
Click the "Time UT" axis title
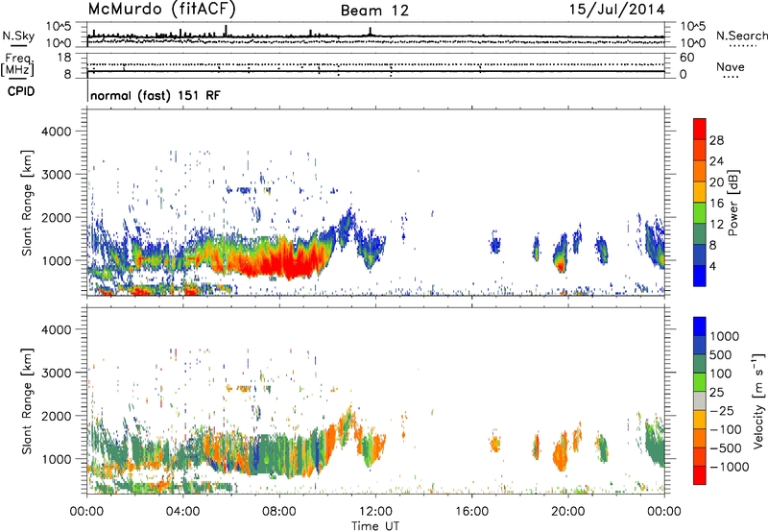375,526
